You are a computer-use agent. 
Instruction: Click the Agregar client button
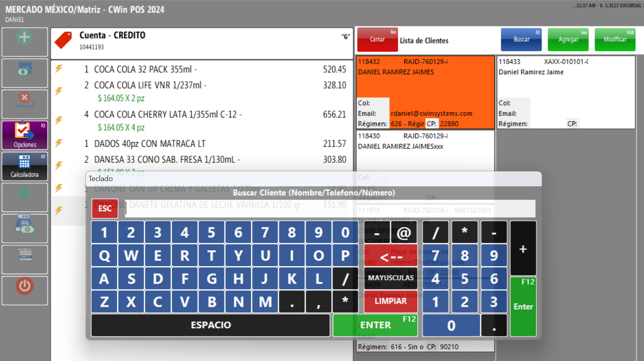[x=568, y=39]
